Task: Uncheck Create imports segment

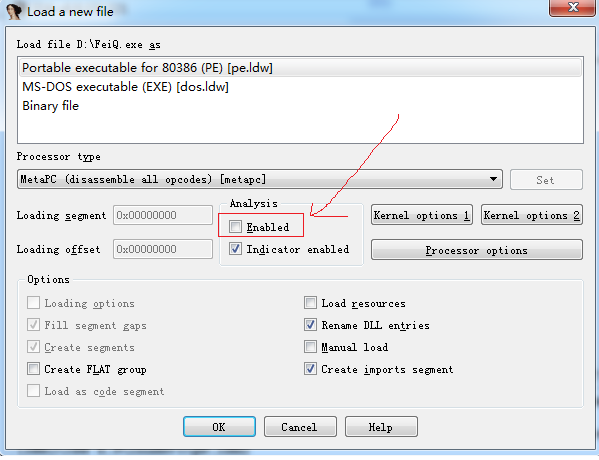Action: tap(310, 369)
